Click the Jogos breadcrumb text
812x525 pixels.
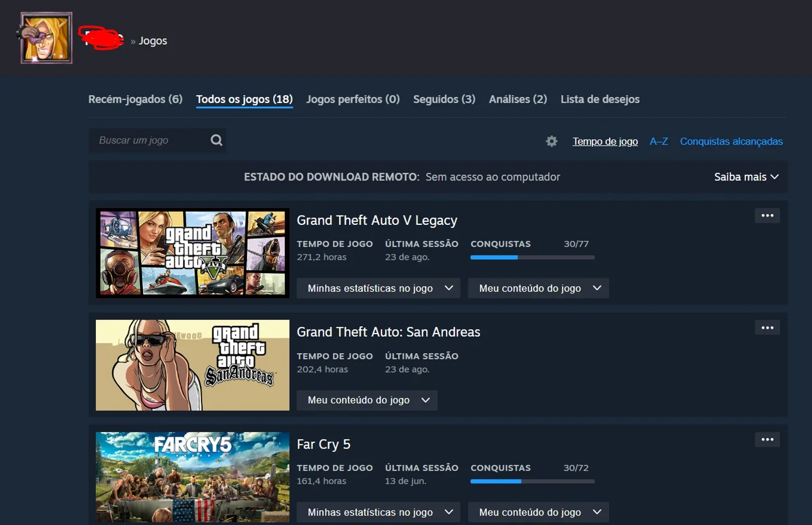coord(153,41)
